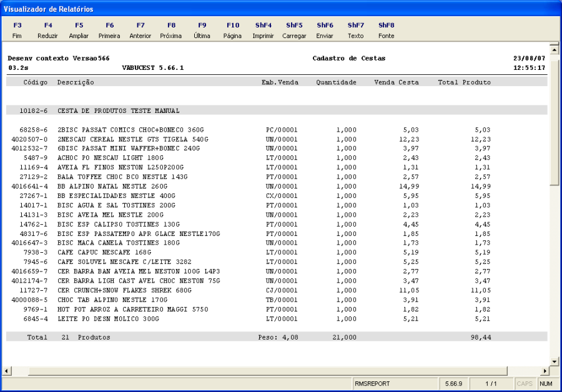The image size is (562, 392).
Task: Click row ACHOC PO NESCAU LIGHT 180G
Action: click(x=251, y=158)
